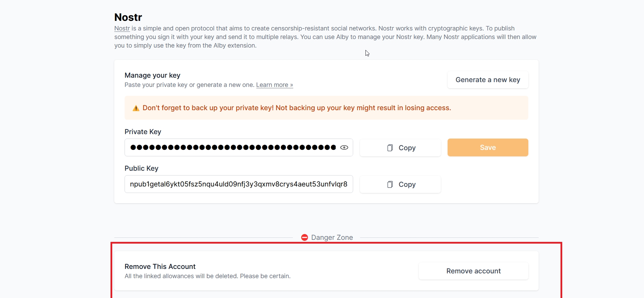Click the warning triangle icon in backup alert

click(x=136, y=108)
